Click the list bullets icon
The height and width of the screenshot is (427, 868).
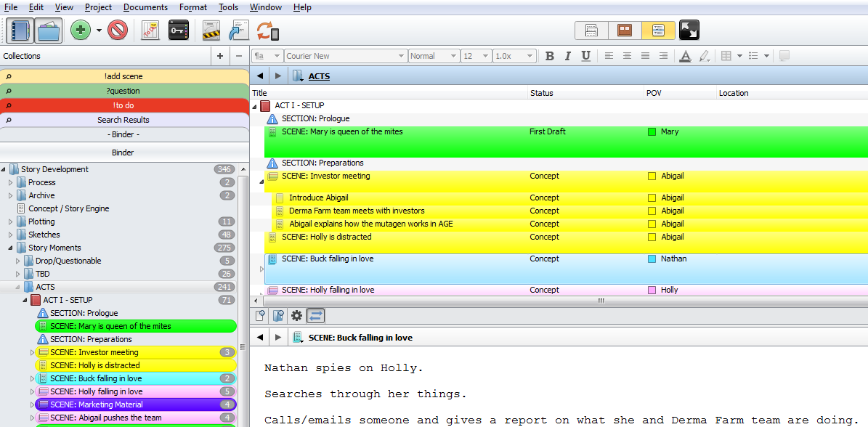click(x=753, y=56)
